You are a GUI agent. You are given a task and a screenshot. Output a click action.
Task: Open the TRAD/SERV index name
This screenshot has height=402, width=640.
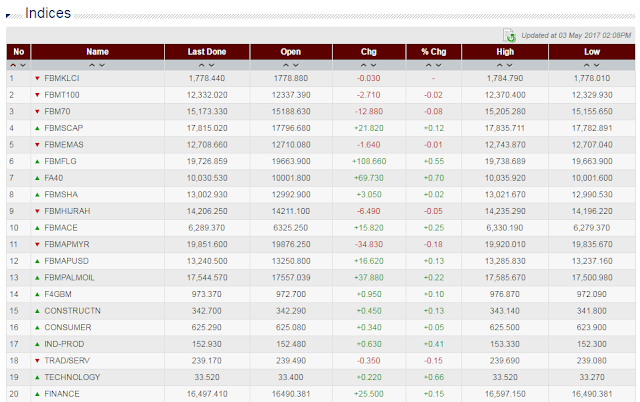[67, 361]
